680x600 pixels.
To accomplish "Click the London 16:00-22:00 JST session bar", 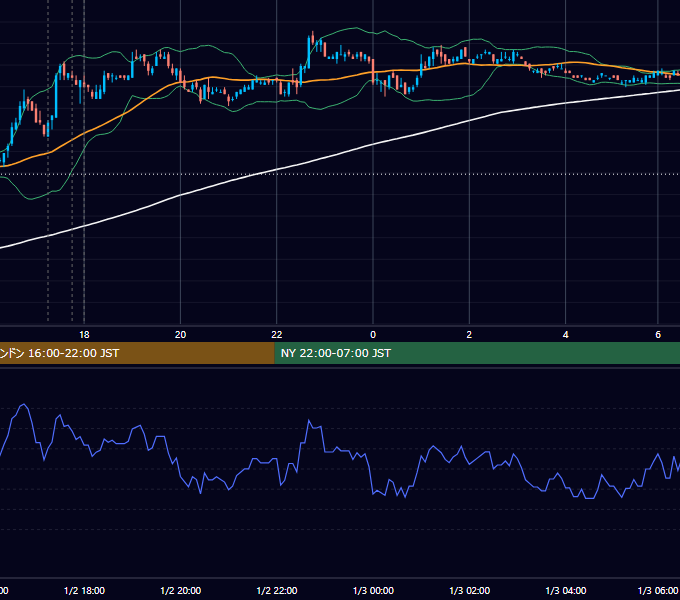I will (x=137, y=353).
